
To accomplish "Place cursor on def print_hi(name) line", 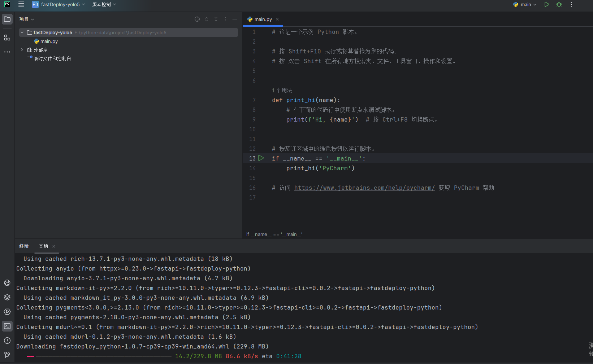I will coord(306,100).
